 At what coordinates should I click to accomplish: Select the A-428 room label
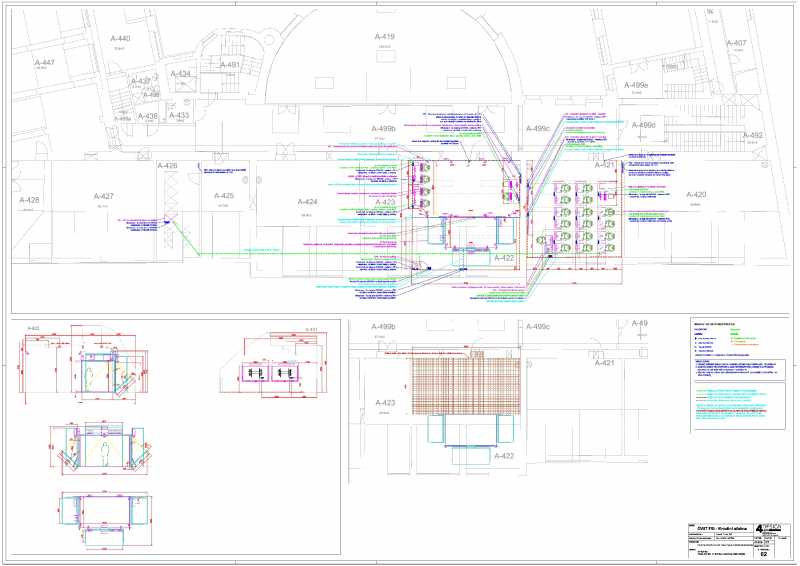coord(29,200)
